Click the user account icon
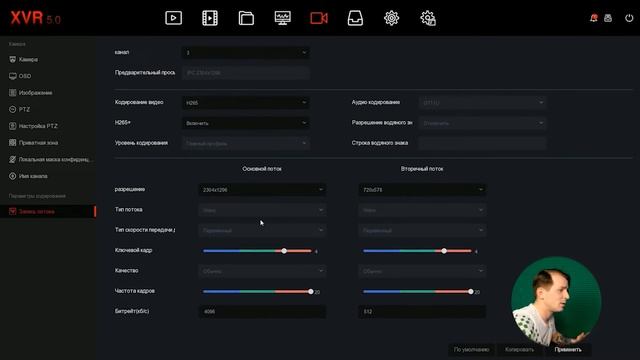 (608, 18)
